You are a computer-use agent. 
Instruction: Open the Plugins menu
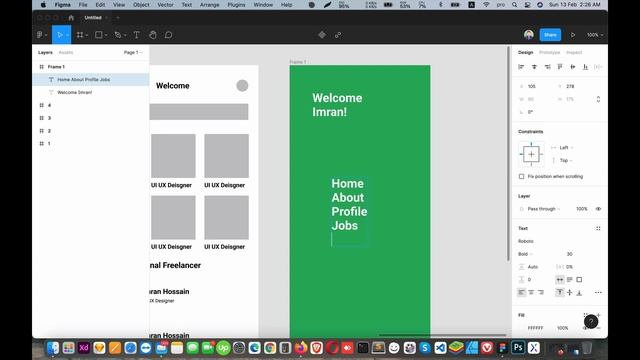[x=236, y=5]
